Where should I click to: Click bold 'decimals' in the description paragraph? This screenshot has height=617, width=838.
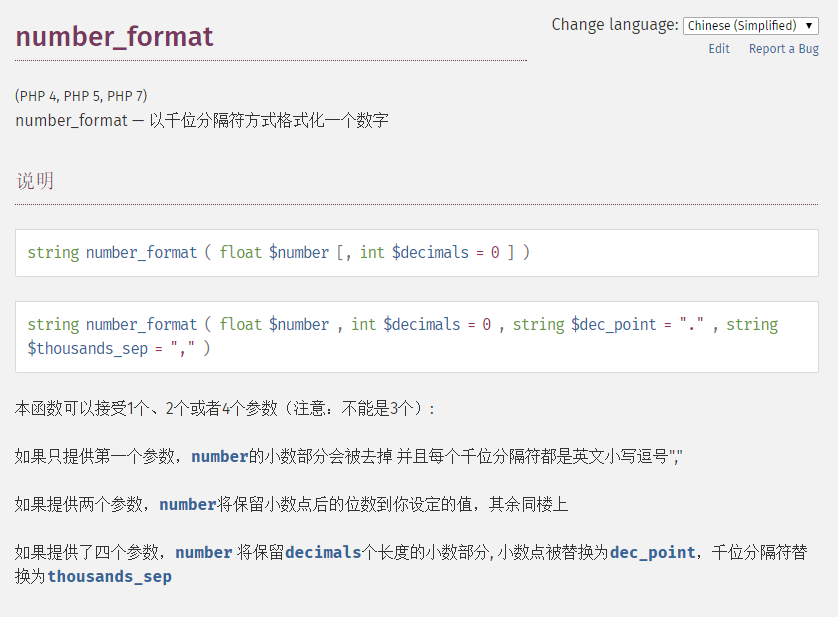323,552
